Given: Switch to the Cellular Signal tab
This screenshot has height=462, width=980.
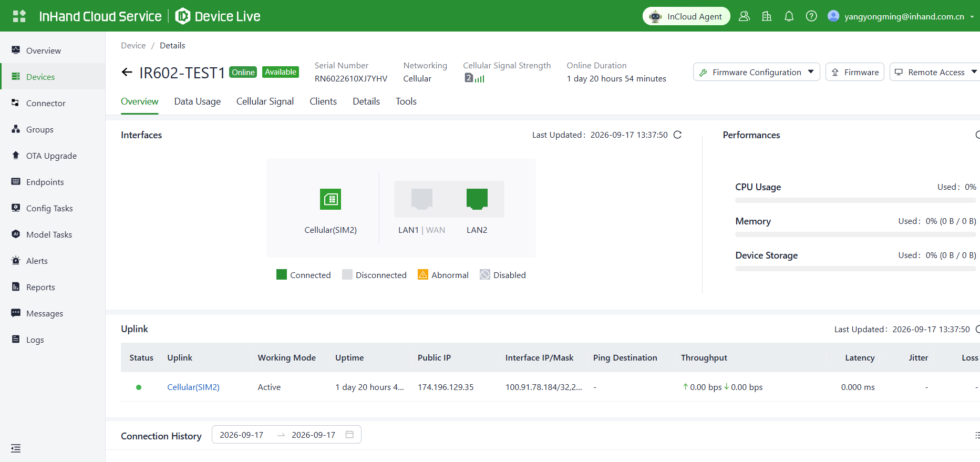Looking at the screenshot, I should (265, 101).
